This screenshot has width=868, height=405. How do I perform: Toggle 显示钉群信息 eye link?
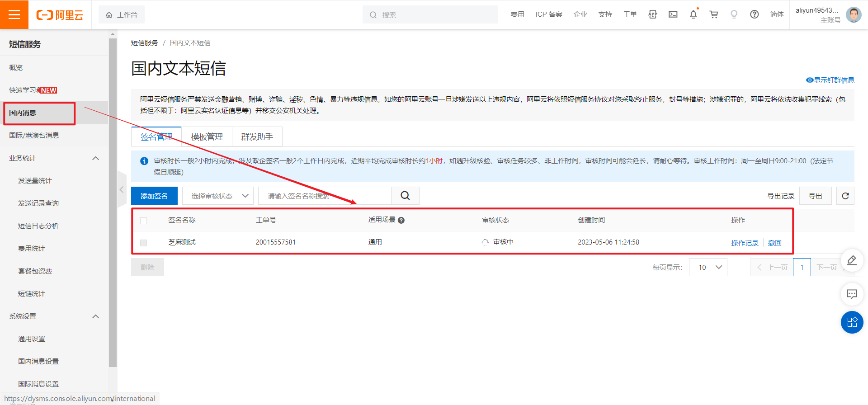(x=830, y=80)
